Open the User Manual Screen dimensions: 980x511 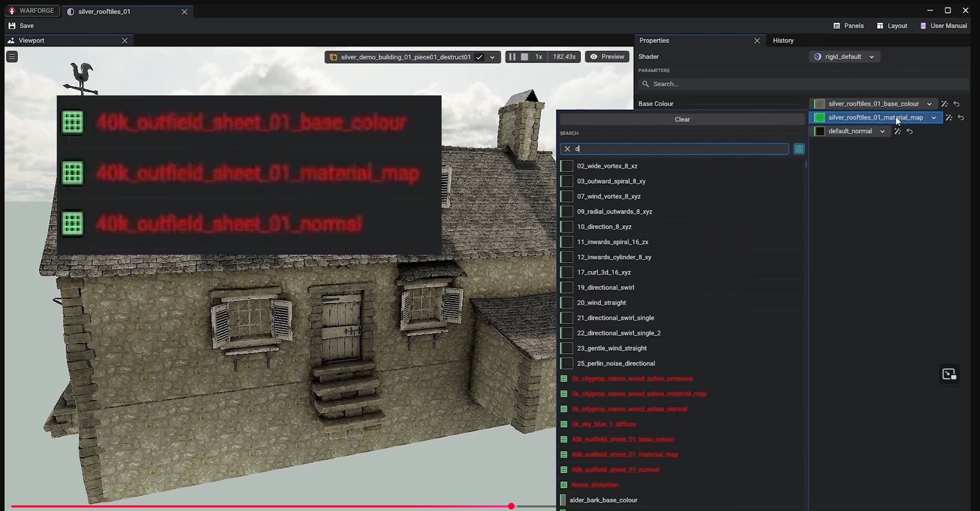click(x=943, y=26)
